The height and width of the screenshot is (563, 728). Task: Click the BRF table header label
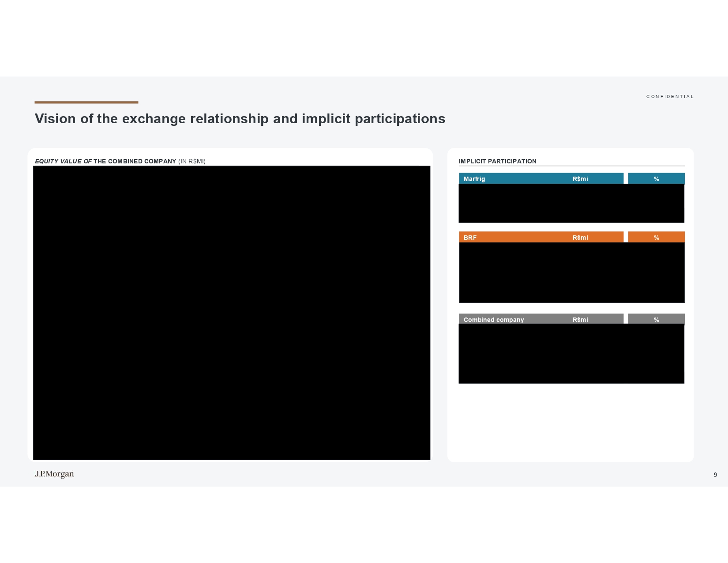tap(470, 238)
